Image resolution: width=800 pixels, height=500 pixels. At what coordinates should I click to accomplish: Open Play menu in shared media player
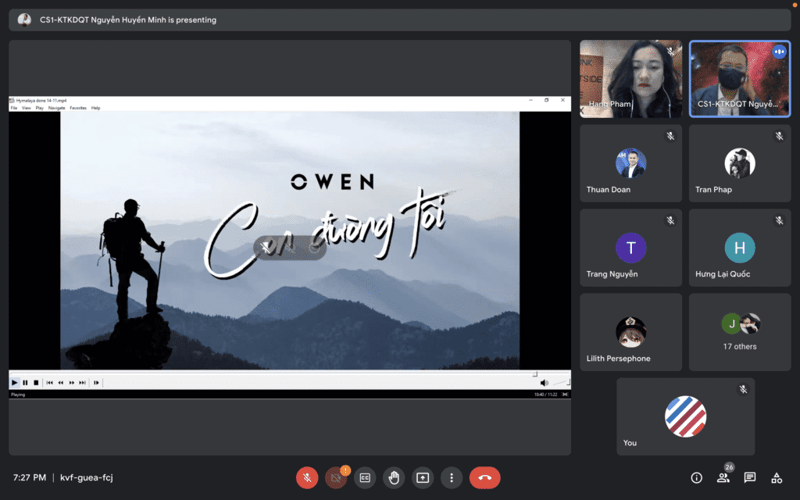39,108
